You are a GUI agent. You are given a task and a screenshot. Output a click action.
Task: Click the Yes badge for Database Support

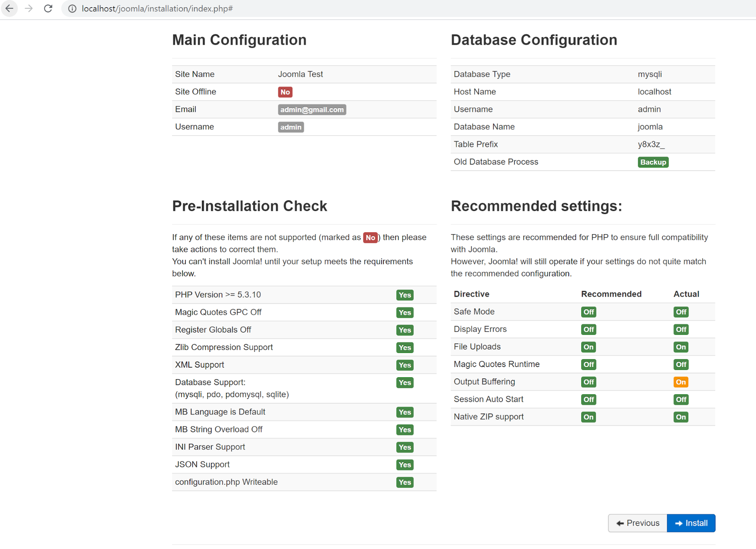click(x=405, y=383)
